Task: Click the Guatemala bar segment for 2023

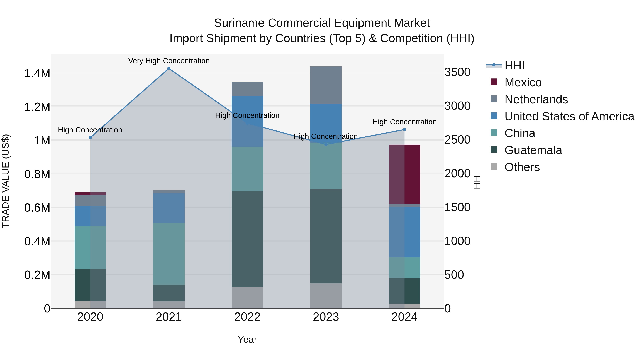Action: coord(326,236)
